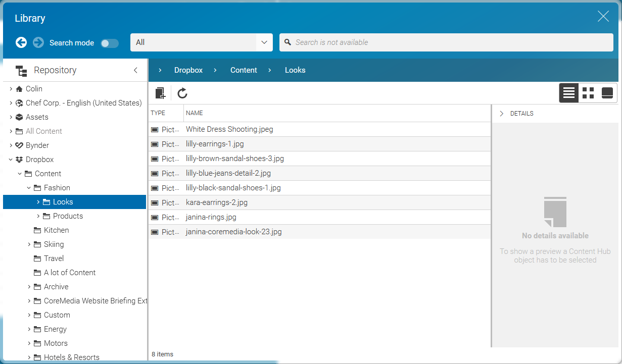Sort the list by the NAME column

pos(195,113)
